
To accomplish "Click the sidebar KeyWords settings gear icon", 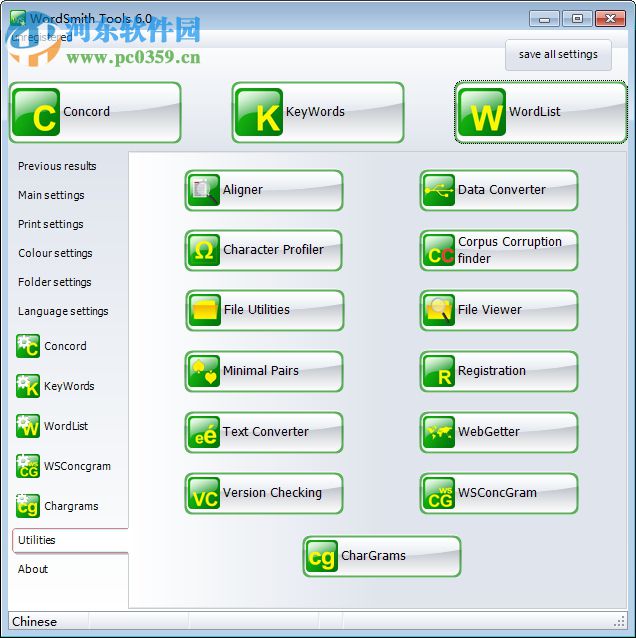I will coord(28,386).
